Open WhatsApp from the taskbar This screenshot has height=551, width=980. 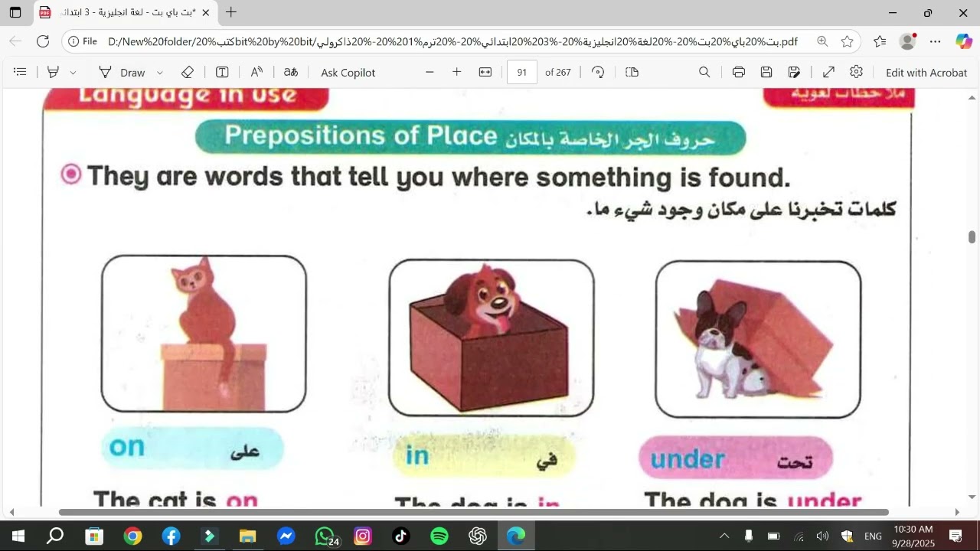coord(326,536)
